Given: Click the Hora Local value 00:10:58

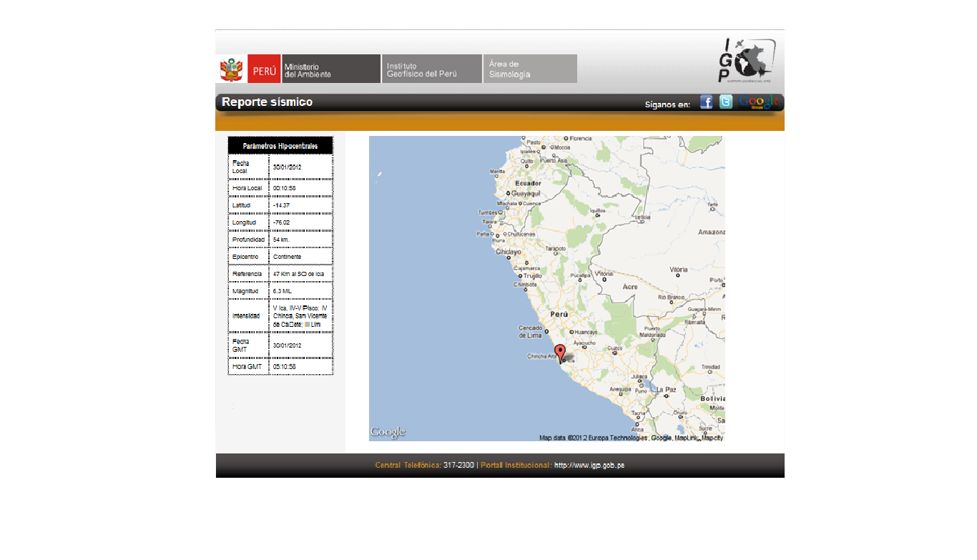Looking at the screenshot, I should pyautogui.click(x=284, y=188).
